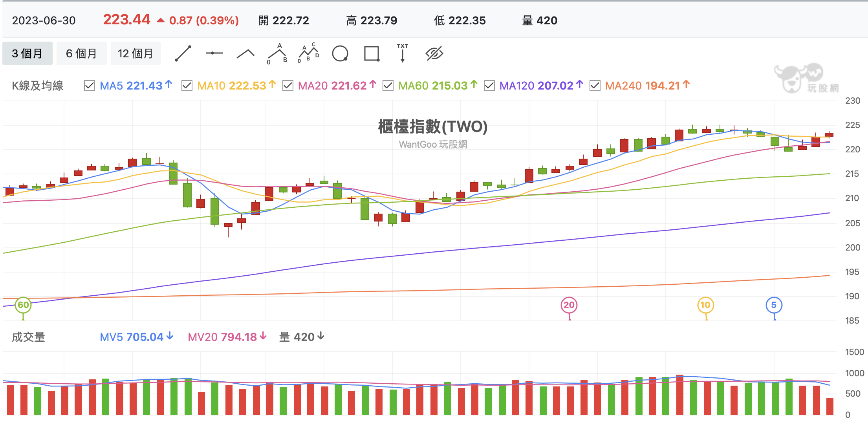Add a TXT text annotation
Screen dimensions: 868x421
[403, 53]
